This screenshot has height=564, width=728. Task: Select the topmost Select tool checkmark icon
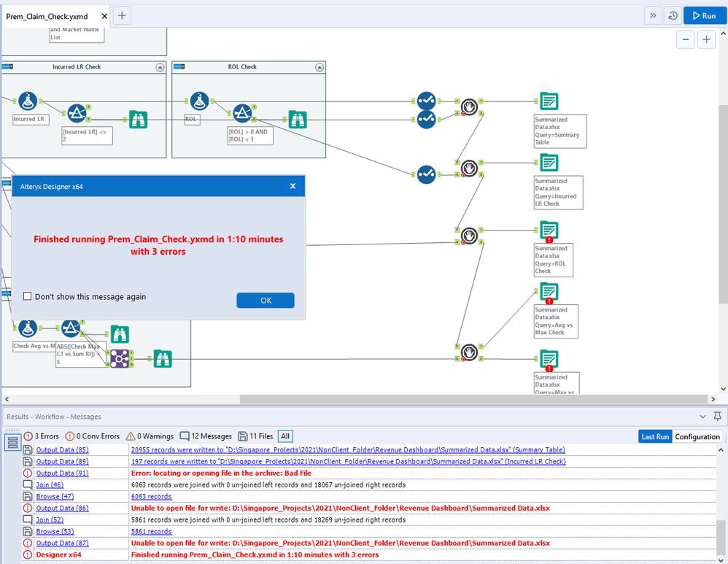pos(426,101)
